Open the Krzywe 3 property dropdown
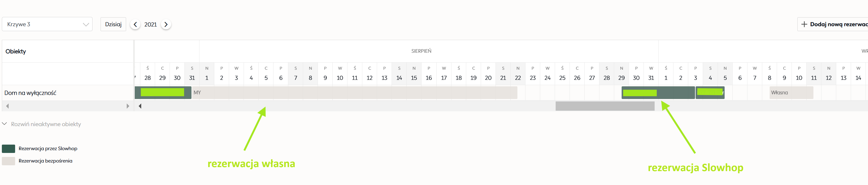 47,24
